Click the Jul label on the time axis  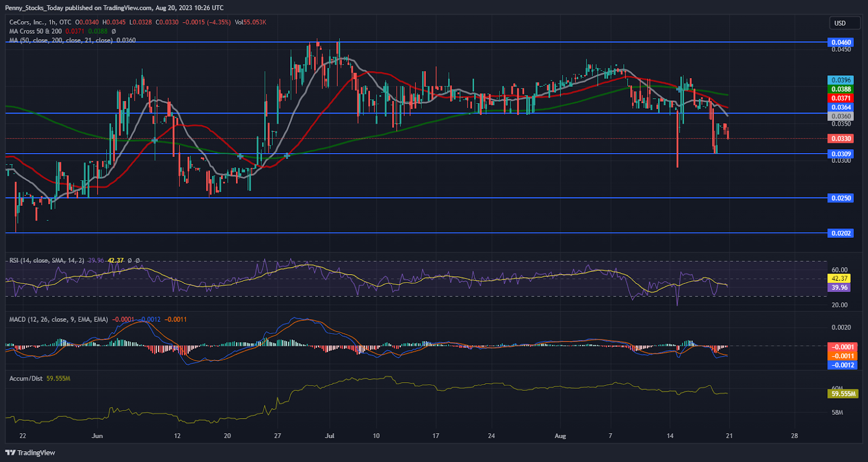[x=329, y=436]
